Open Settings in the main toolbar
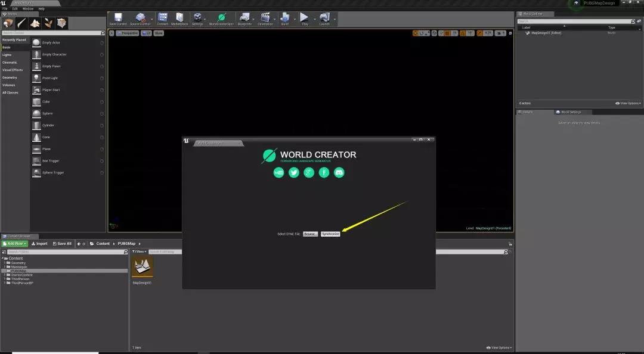The image size is (644, 354). point(197,19)
